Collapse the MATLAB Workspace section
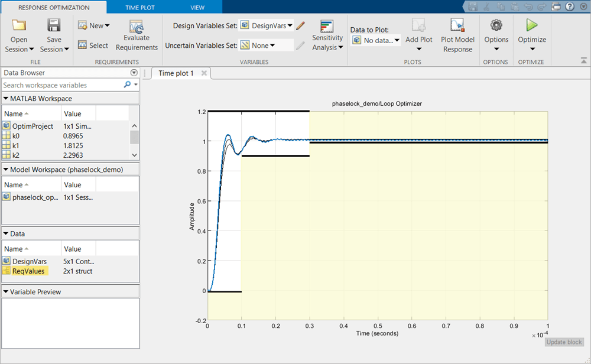This screenshot has width=591, height=364. 6,98
